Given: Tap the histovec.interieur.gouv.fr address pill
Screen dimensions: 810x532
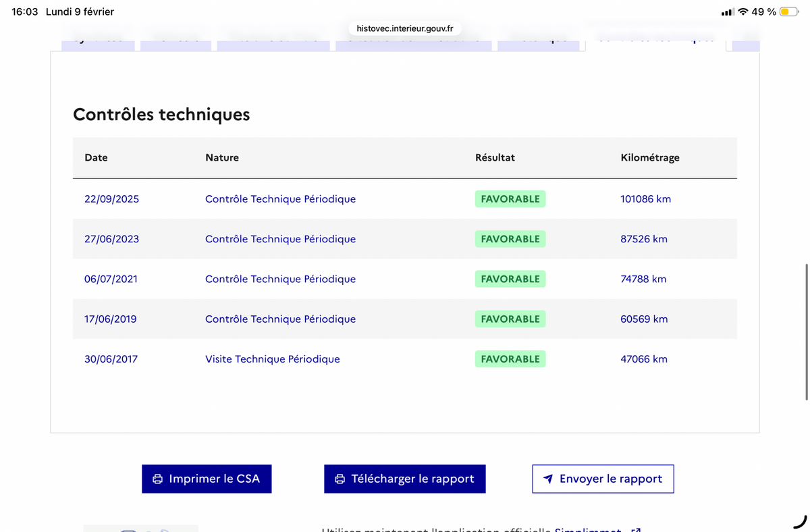Looking at the screenshot, I should tap(405, 28).
